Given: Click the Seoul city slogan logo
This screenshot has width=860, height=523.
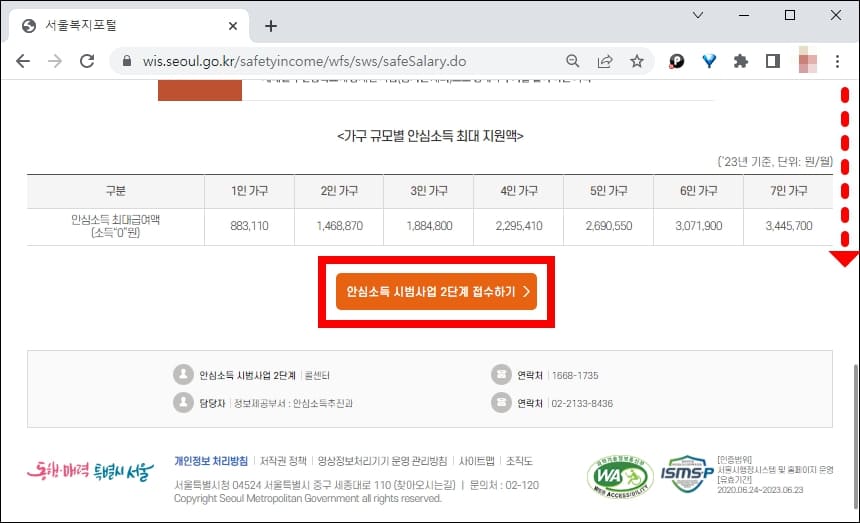Looking at the screenshot, I should point(90,470).
